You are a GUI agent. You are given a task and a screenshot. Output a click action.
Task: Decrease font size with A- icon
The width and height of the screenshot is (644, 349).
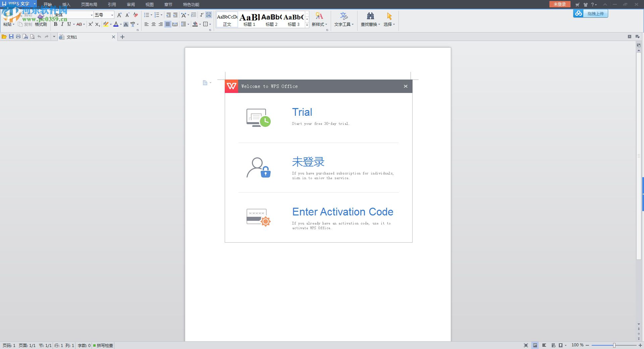[127, 15]
